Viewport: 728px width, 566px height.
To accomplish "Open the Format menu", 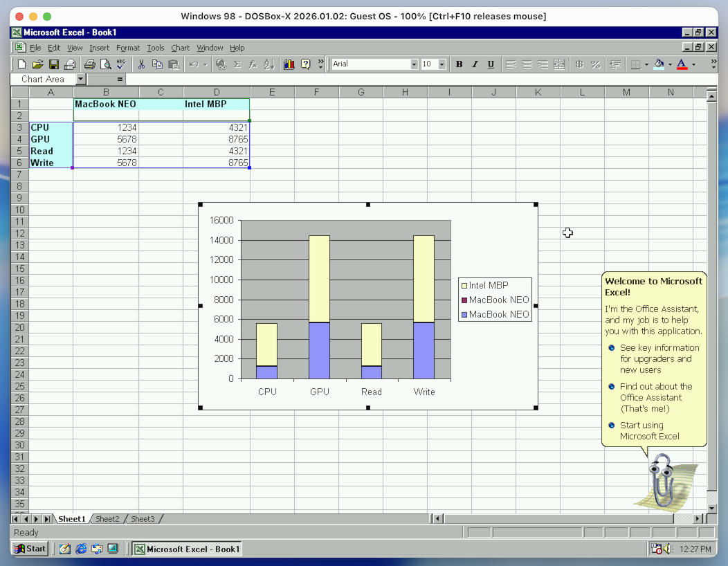I will tap(128, 48).
